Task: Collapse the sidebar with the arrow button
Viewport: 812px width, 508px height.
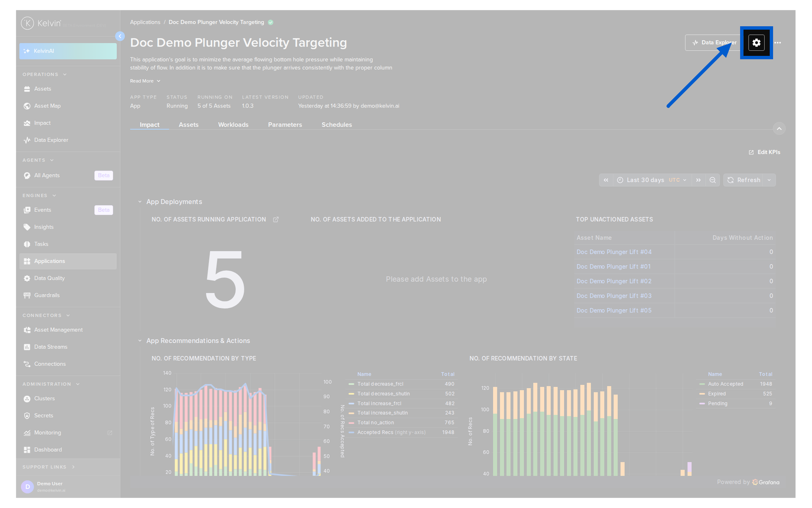Action: (x=120, y=36)
